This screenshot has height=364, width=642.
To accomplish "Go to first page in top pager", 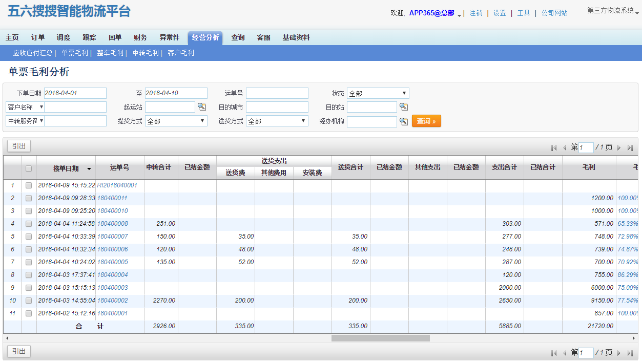I will [x=554, y=148].
